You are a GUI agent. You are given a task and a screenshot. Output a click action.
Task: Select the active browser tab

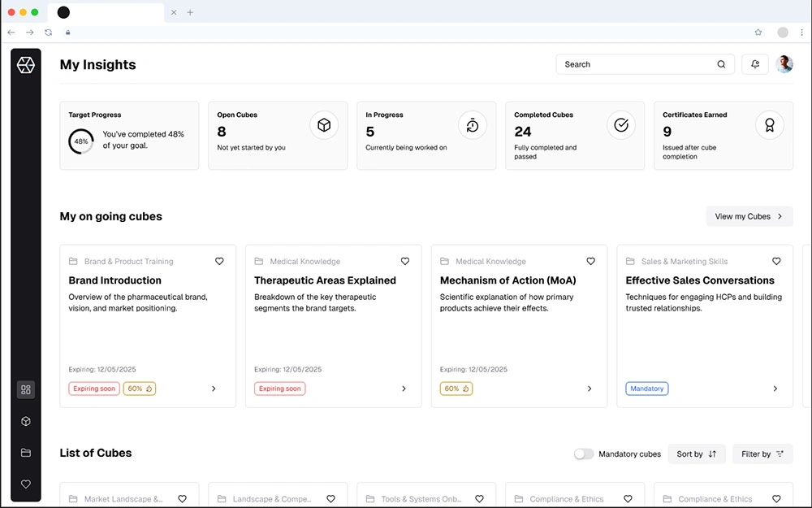[106, 12]
